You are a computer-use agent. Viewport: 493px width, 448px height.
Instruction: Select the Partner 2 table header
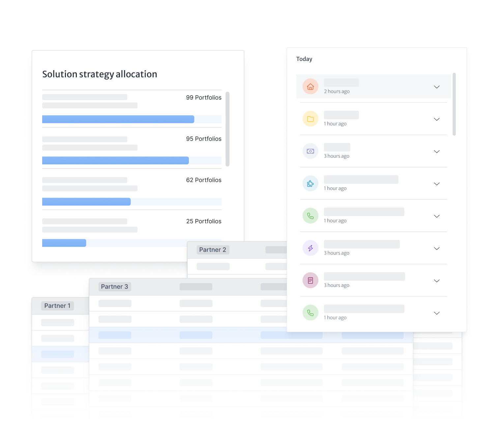tap(213, 250)
